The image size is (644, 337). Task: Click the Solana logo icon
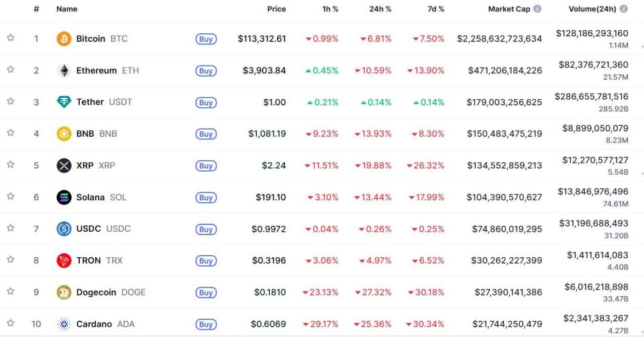[64, 197]
